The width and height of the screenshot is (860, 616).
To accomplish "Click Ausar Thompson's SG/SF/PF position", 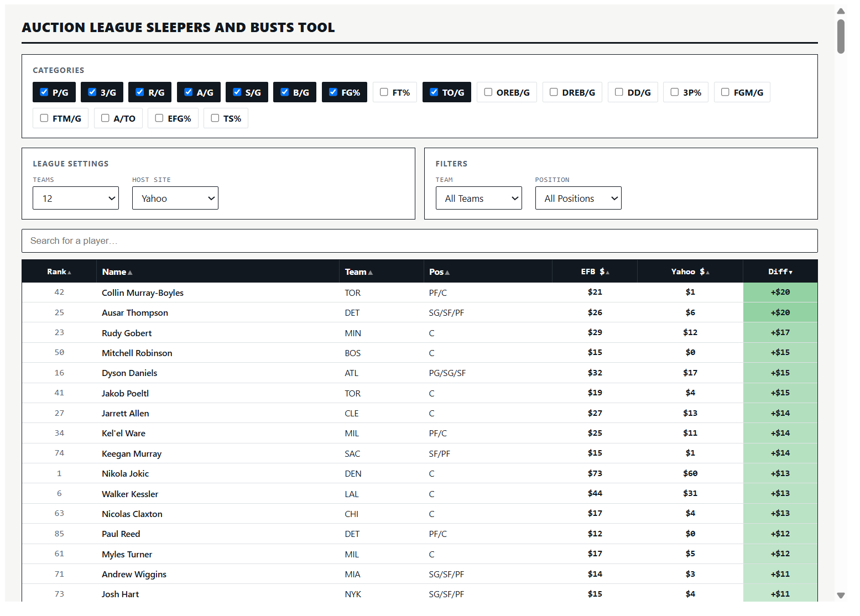I will point(446,313).
